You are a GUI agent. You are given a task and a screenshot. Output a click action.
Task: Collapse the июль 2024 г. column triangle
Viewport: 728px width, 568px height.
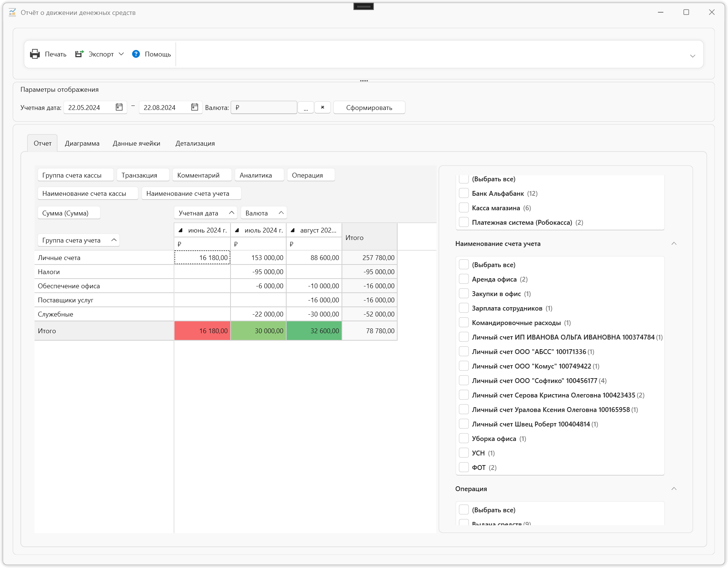click(237, 230)
